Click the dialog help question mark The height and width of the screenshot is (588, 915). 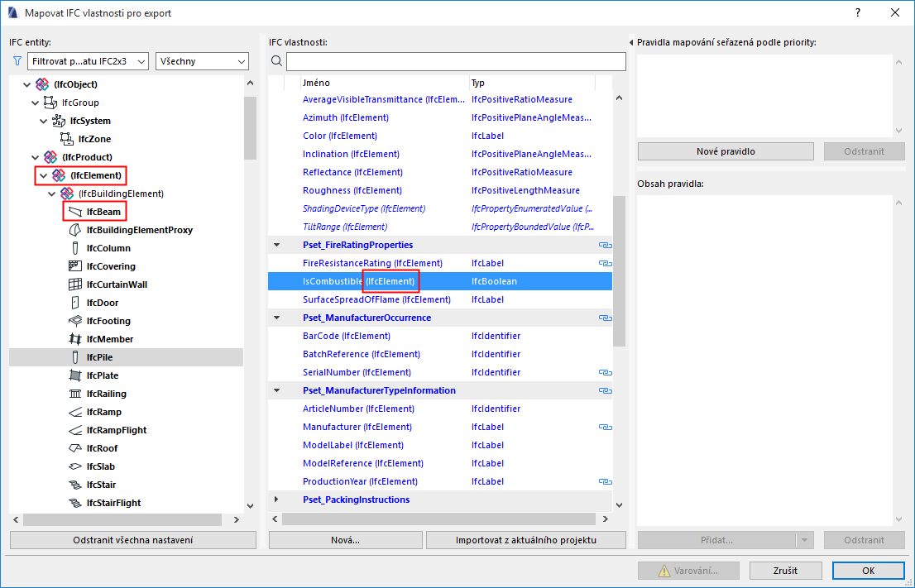(858, 13)
